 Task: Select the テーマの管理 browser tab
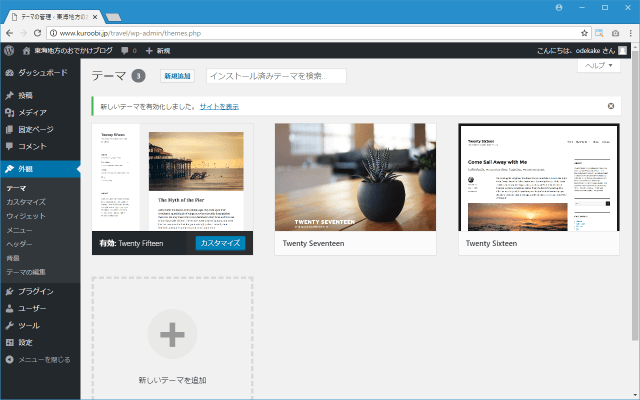(54, 17)
